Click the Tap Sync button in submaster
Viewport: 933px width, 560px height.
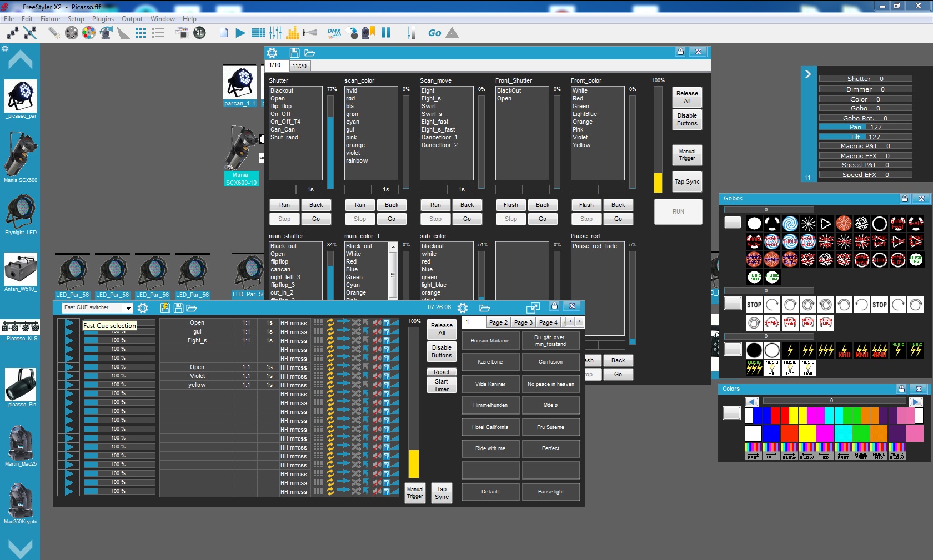click(687, 182)
